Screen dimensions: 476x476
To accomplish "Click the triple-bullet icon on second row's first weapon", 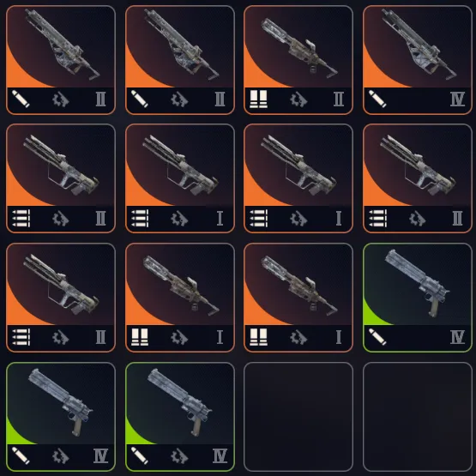I will (21, 218).
